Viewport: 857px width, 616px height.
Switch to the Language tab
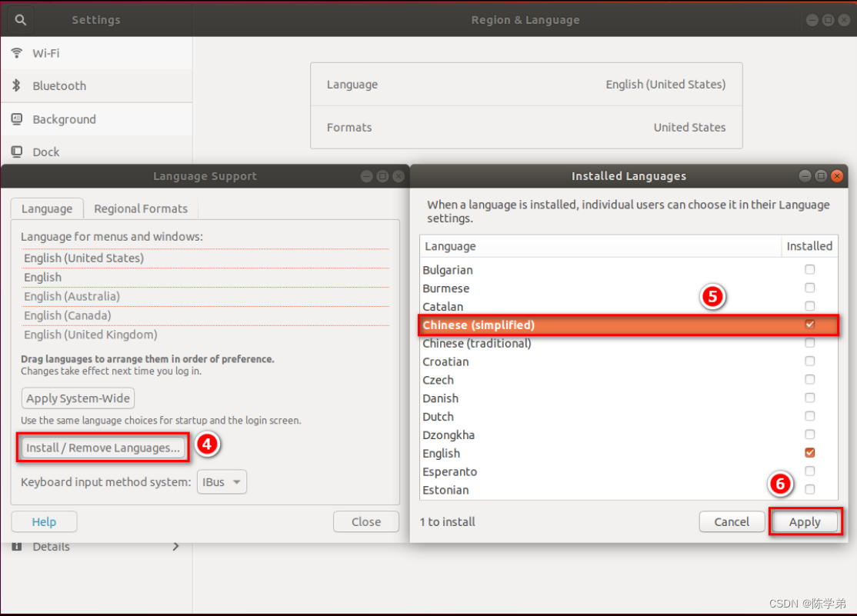click(x=47, y=209)
